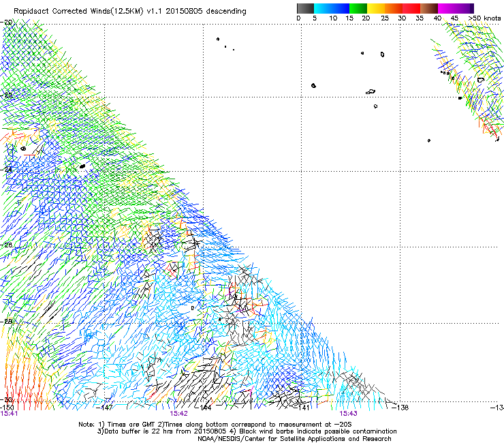The image size is (504, 443).
Task: Click the 15:42 swath time label
Action: (x=178, y=414)
